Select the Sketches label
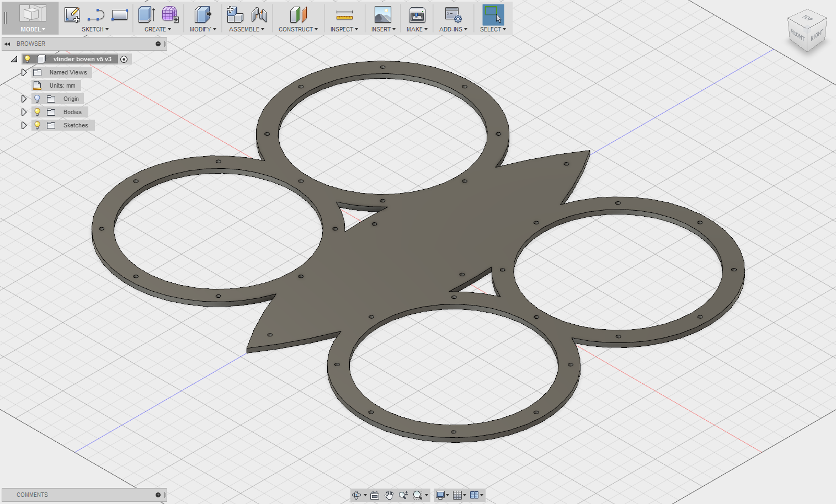 pyautogui.click(x=76, y=125)
